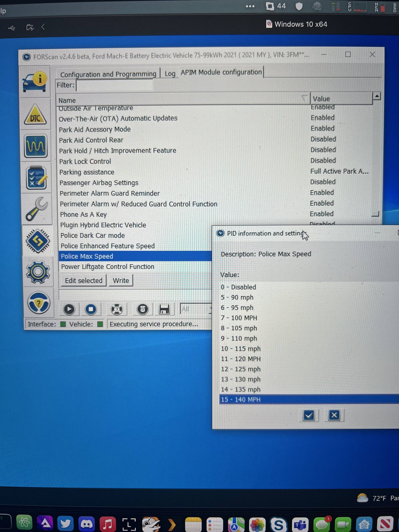Click the Edit selected button

coord(84,280)
